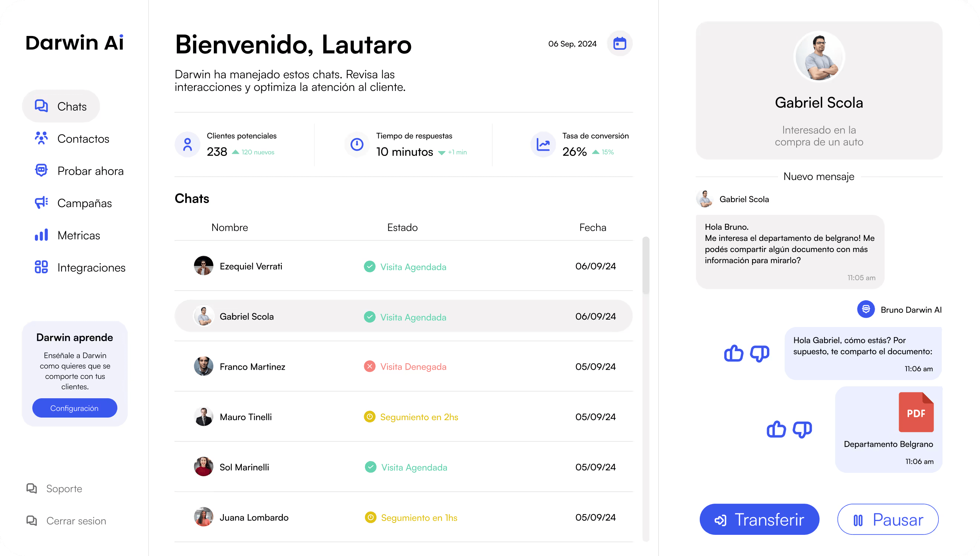Screen dimensions: 980x556
Task: Select the Sol Marinelli chat row
Action: pos(403,467)
